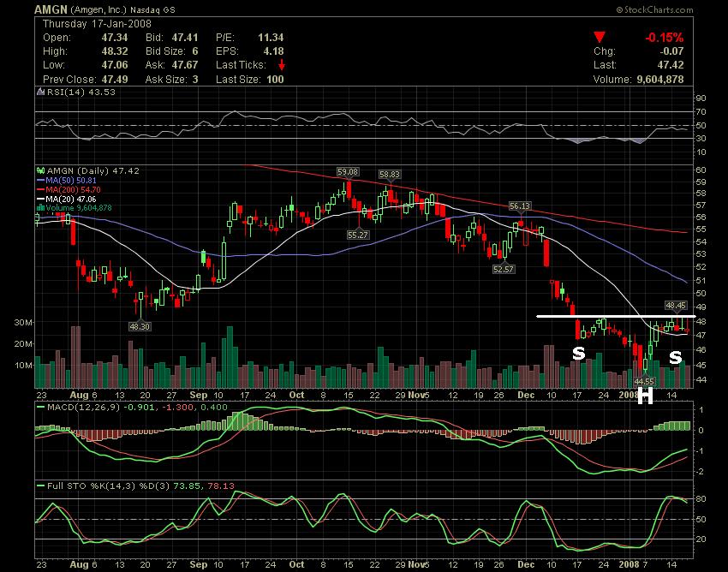The width and height of the screenshot is (728, 572).
Task: Click the MA(200) 54.70 legend entry
Action: pyautogui.click(x=73, y=190)
